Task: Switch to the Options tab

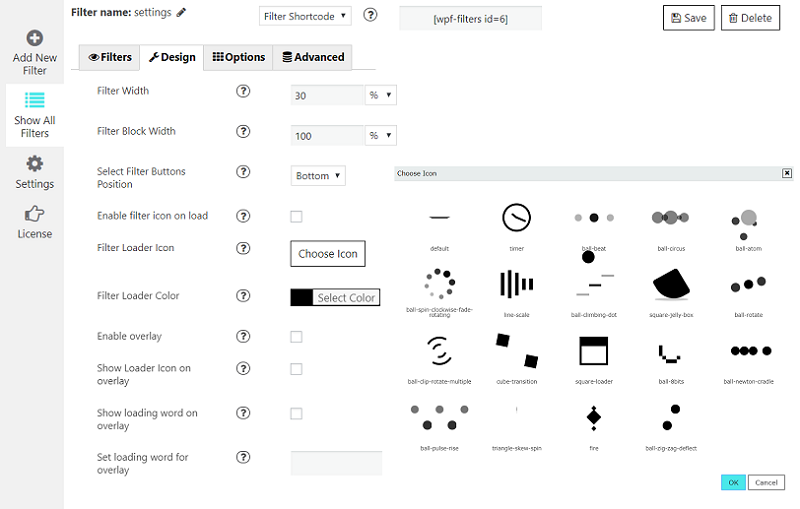Action: pyautogui.click(x=238, y=58)
